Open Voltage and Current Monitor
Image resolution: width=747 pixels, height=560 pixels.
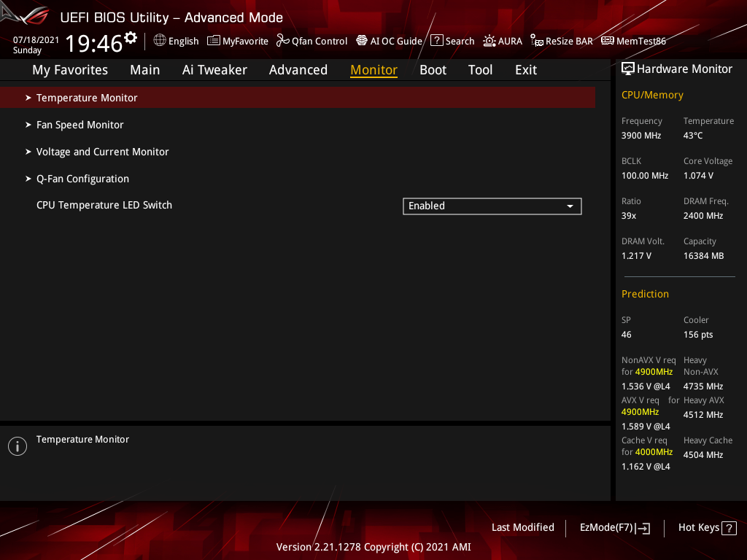click(x=102, y=151)
